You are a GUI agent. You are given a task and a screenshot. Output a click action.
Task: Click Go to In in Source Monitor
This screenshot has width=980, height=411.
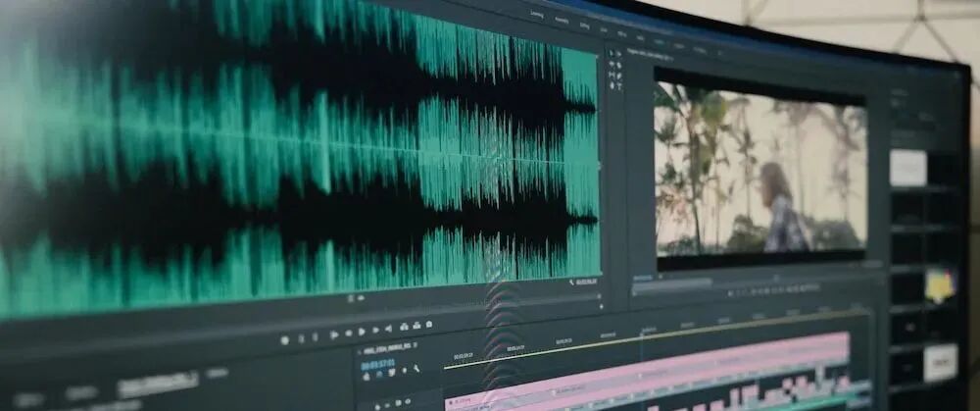334,334
